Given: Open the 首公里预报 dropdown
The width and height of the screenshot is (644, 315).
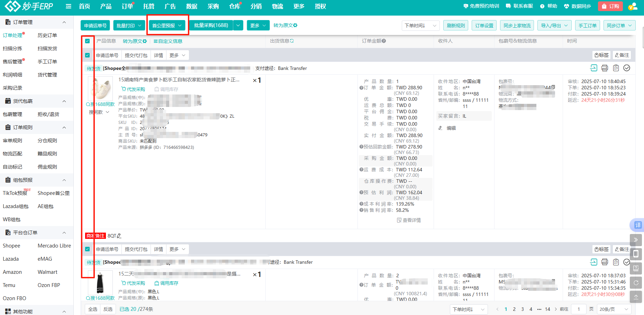Looking at the screenshot, I should point(167,25).
